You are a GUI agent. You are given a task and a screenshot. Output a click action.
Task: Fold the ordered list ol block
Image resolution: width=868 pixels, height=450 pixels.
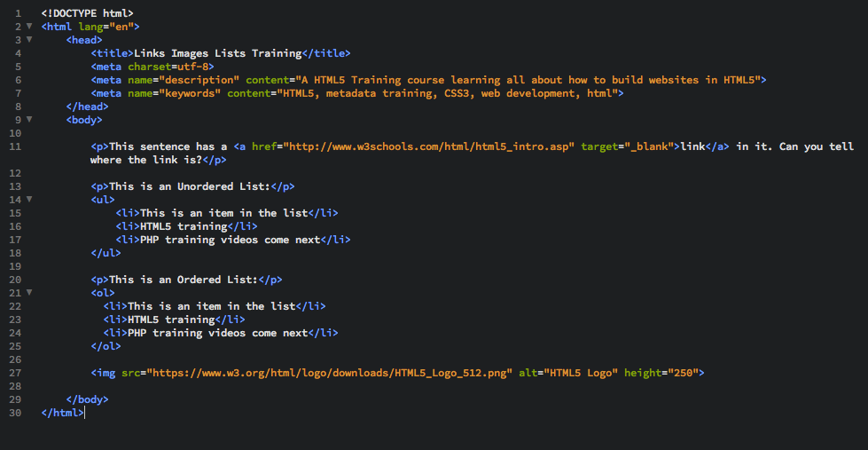[29, 293]
